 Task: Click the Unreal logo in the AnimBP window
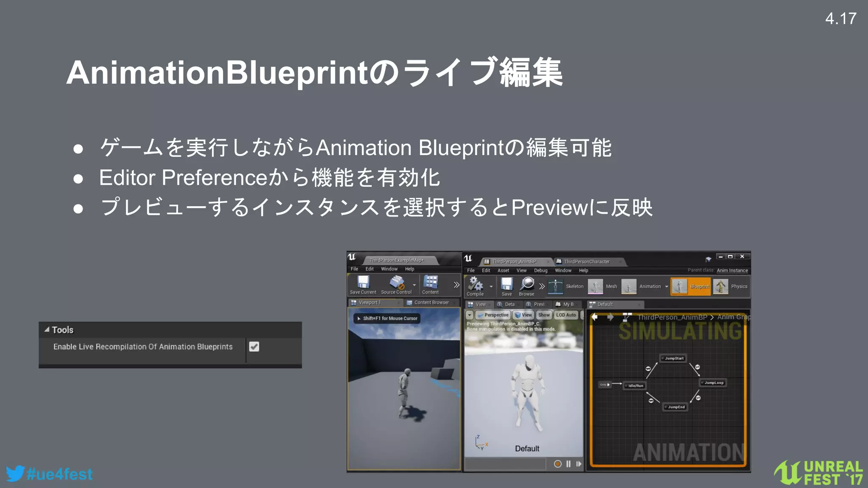[468, 258]
